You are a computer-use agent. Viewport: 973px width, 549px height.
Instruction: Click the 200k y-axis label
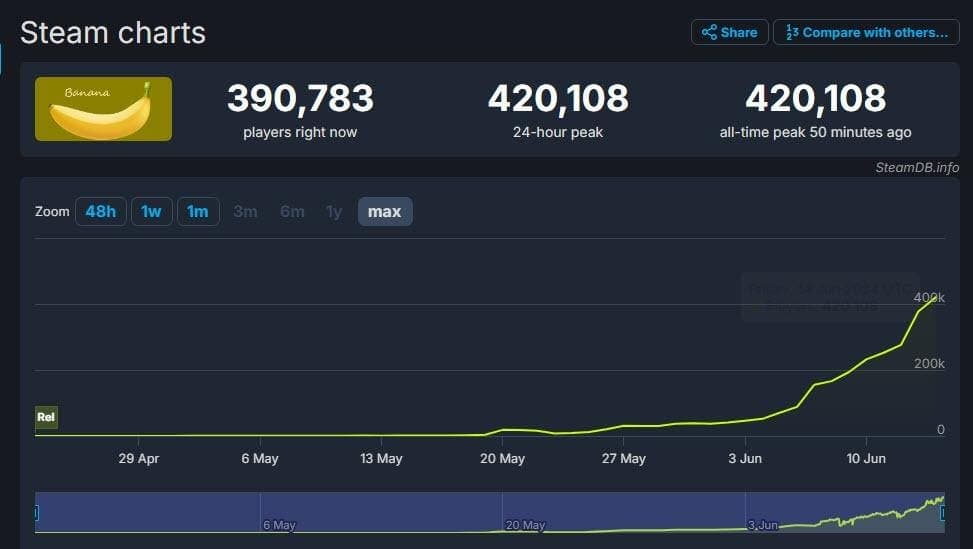(x=929, y=364)
